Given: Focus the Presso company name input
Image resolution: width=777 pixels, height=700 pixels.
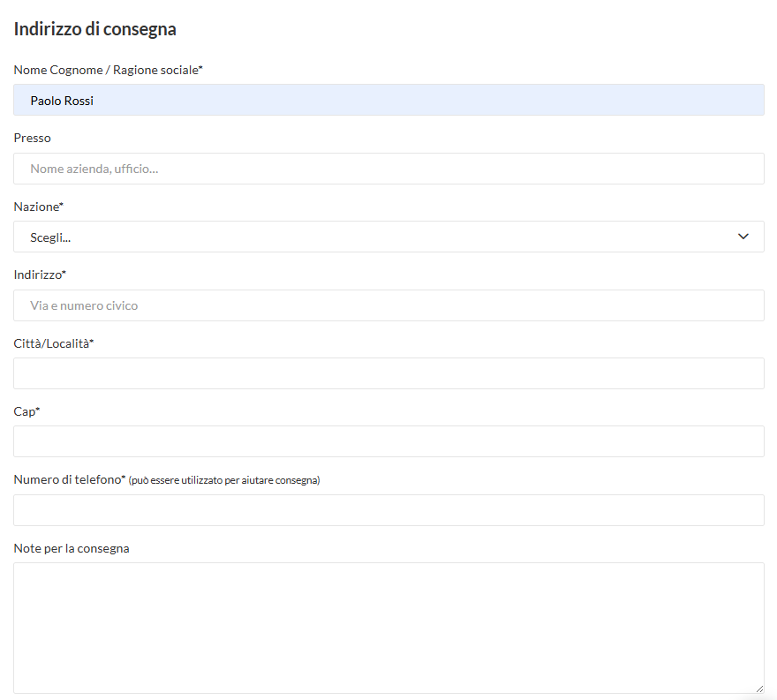Looking at the screenshot, I should click(x=388, y=169).
